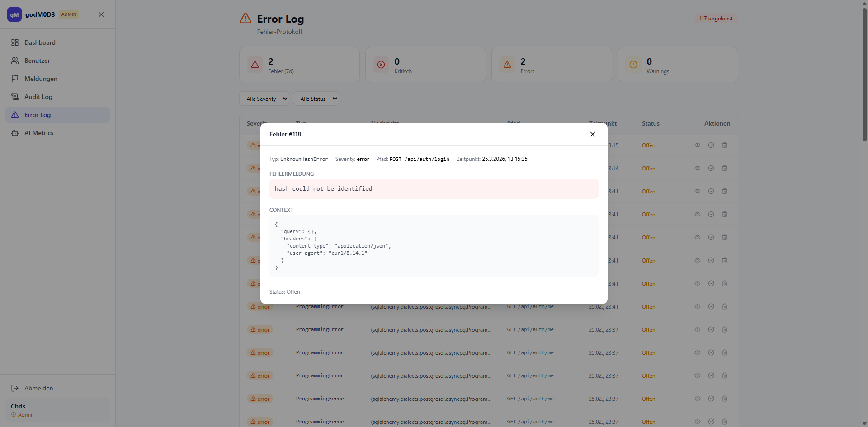Screen dimensions: 868x427
Task: Expand the Alle Severity dropdown
Action: coord(264,99)
